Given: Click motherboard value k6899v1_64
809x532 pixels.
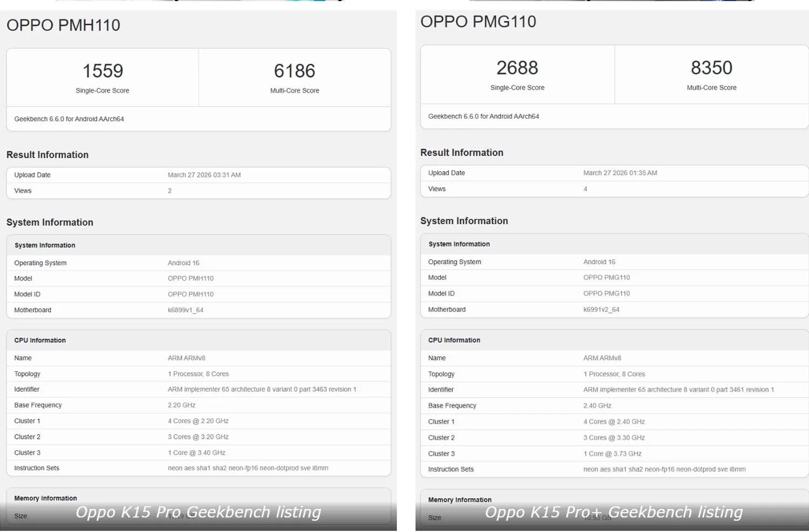Looking at the screenshot, I should (x=186, y=310).
